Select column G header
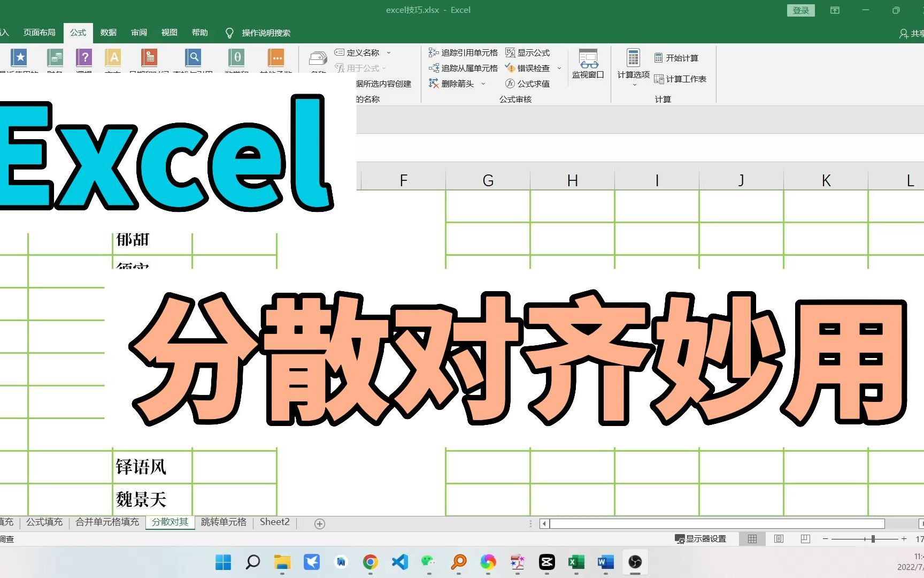The width and height of the screenshot is (924, 578). (488, 180)
